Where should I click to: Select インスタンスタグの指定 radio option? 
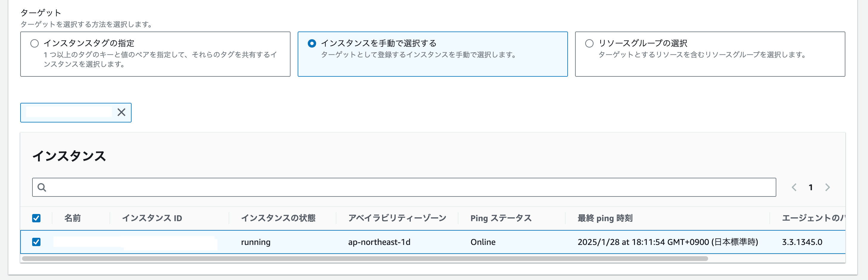pyautogui.click(x=34, y=43)
